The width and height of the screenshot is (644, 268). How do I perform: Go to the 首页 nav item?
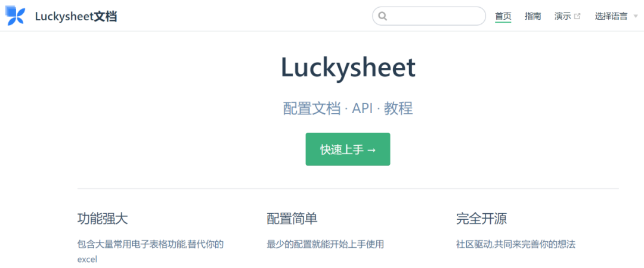click(x=503, y=17)
